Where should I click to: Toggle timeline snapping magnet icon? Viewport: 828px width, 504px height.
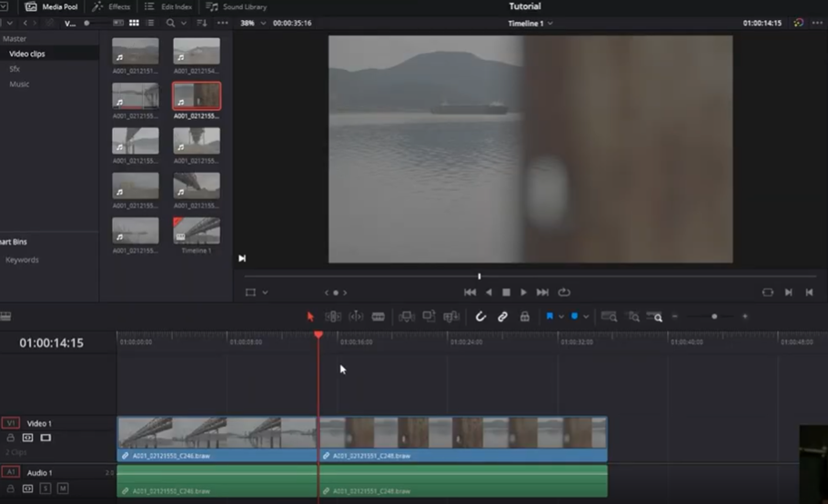coord(480,317)
